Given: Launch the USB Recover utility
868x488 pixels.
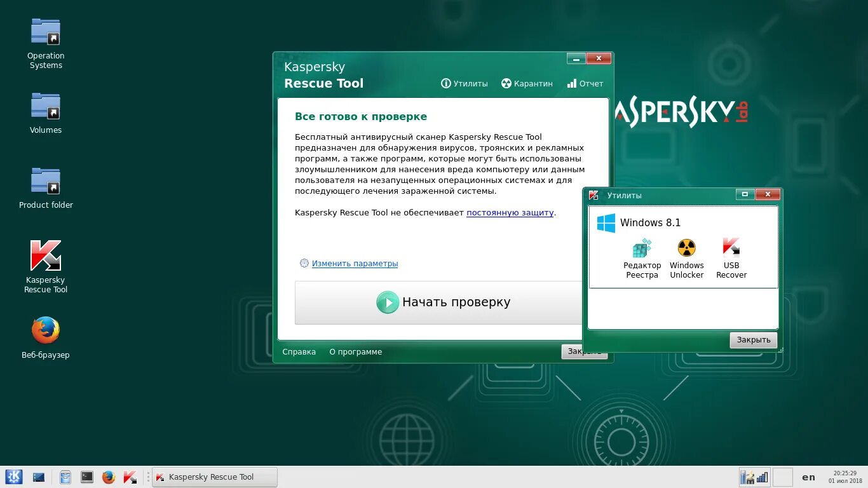Looking at the screenshot, I should pos(731,259).
